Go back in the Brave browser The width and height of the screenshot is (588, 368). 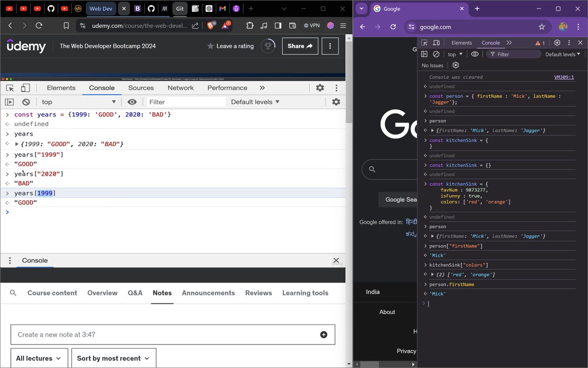point(10,26)
